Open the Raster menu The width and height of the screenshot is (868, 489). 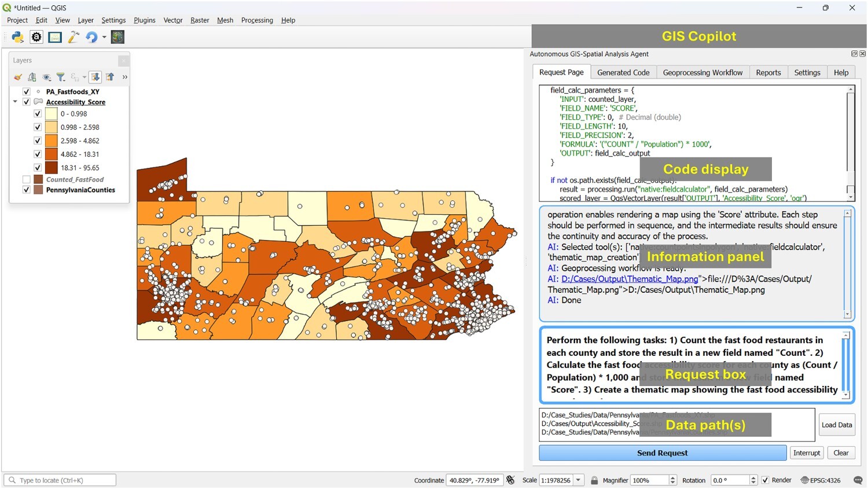[x=200, y=20]
